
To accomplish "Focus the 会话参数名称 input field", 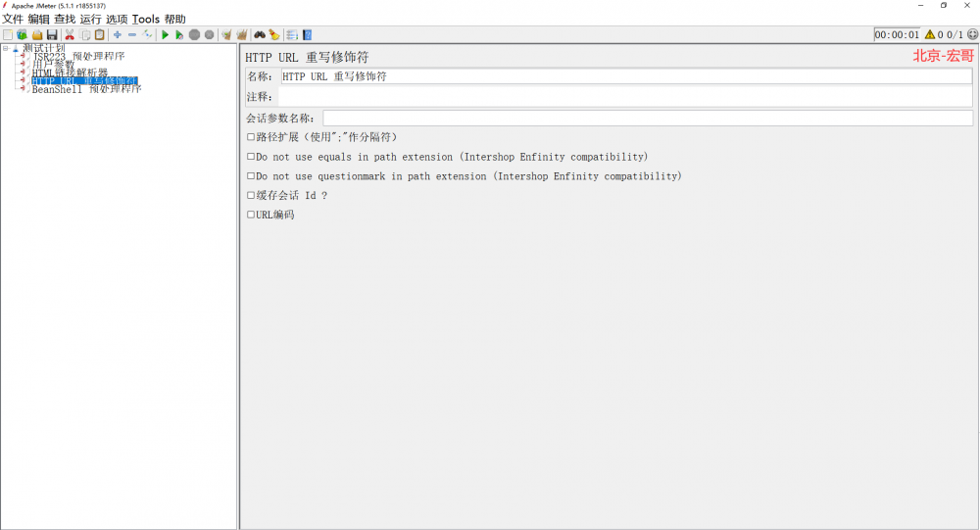I will [648, 119].
